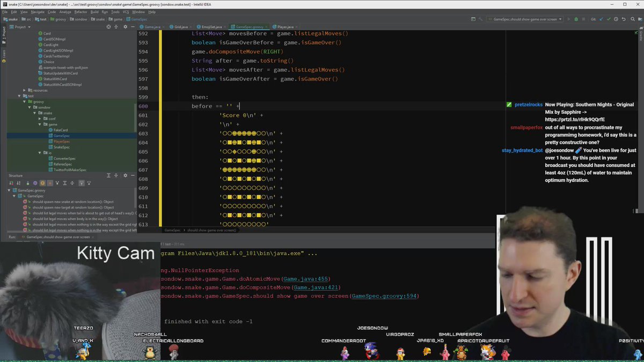The width and height of the screenshot is (644, 362).
Task: Open the 1: Project side tab
Action: click(x=3, y=35)
